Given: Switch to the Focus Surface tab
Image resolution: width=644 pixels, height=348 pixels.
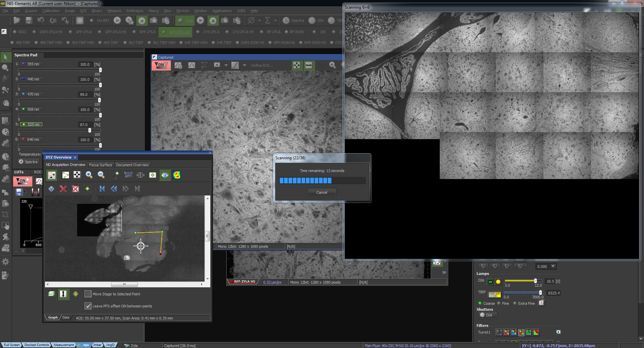Looking at the screenshot, I should pyautogui.click(x=100, y=165).
